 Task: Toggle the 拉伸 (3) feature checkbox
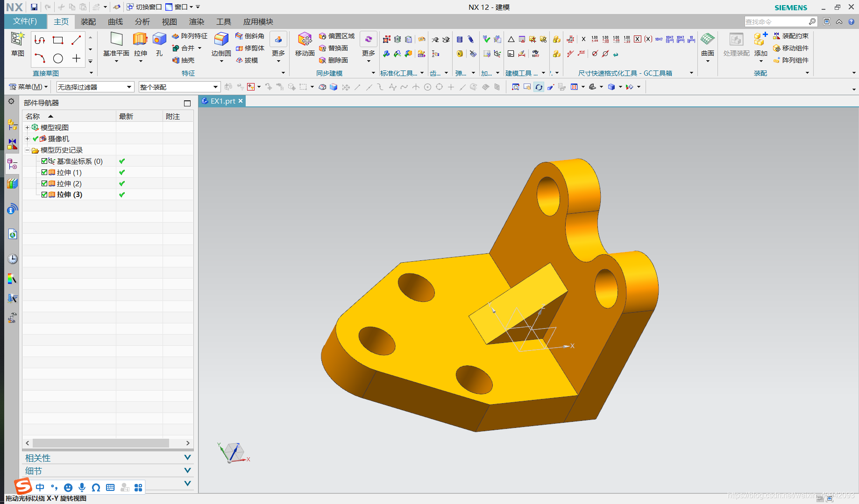click(x=44, y=195)
